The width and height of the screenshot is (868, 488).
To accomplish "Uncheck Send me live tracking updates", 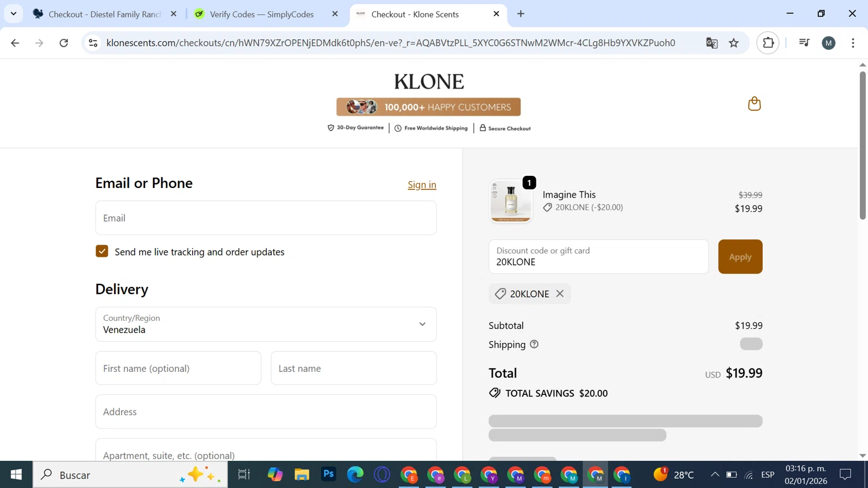I will [x=102, y=252].
